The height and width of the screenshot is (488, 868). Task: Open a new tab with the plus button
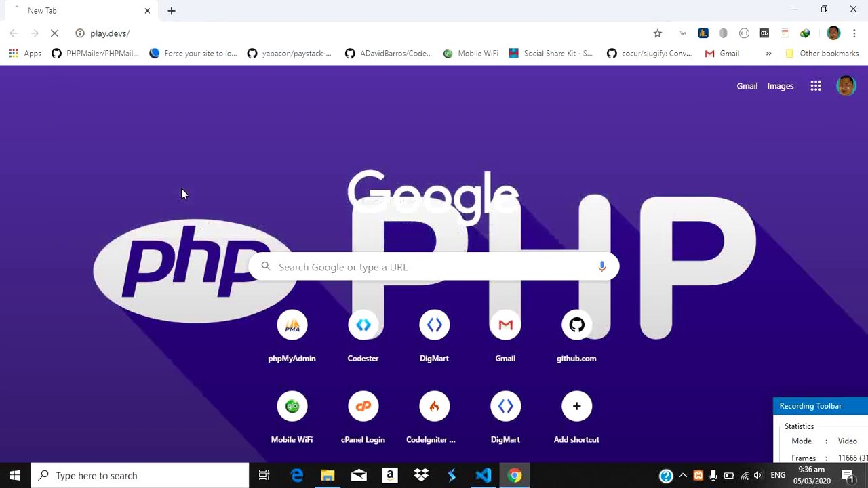[x=172, y=11]
